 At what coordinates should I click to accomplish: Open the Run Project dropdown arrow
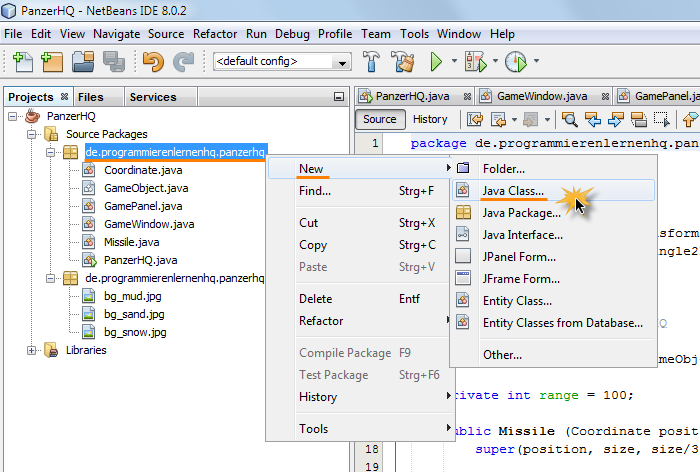tap(454, 61)
